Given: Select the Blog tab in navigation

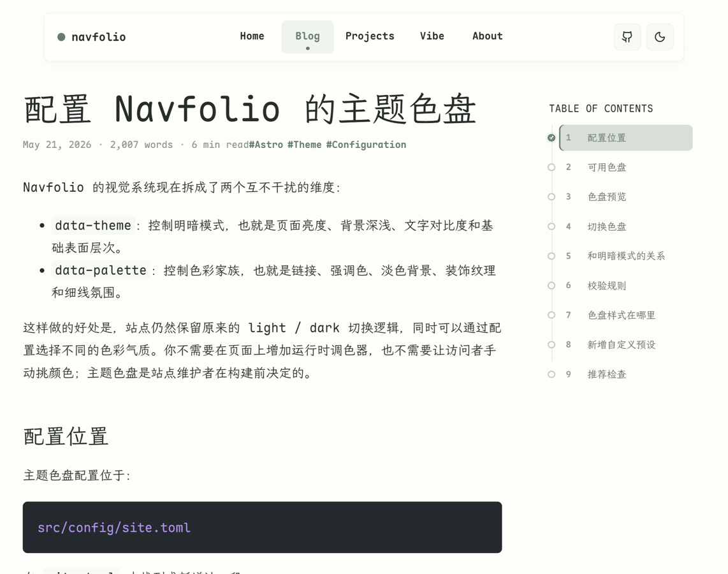Looking at the screenshot, I should tap(307, 37).
